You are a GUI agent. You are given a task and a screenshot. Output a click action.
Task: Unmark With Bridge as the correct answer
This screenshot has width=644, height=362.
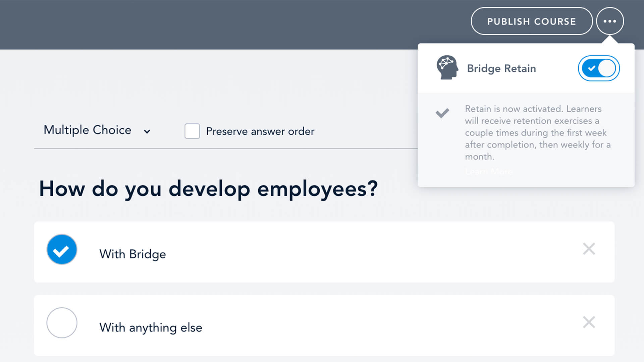[x=62, y=249]
